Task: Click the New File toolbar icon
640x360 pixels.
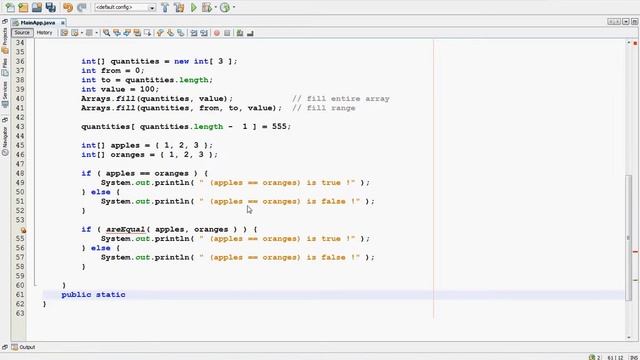Action: click(10, 7)
